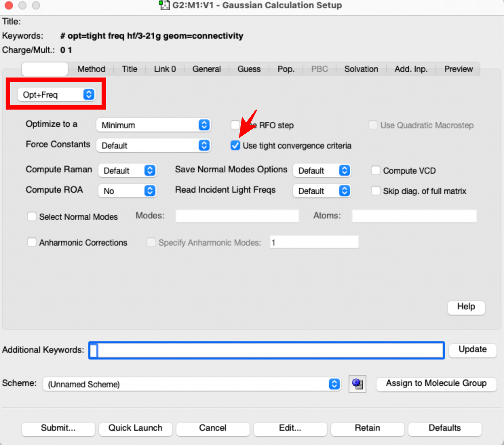504x445 pixels.
Task: Enable the Compute VCD checkbox
Action: [x=375, y=170]
